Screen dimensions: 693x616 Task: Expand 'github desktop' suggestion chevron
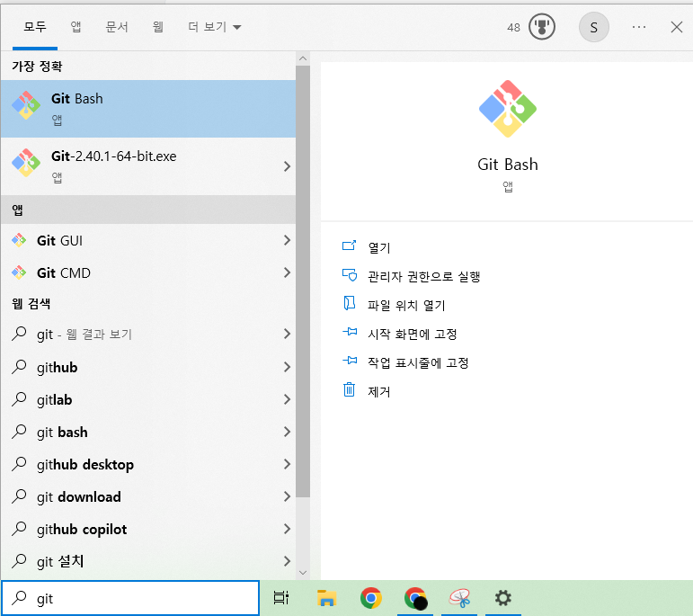click(x=287, y=464)
